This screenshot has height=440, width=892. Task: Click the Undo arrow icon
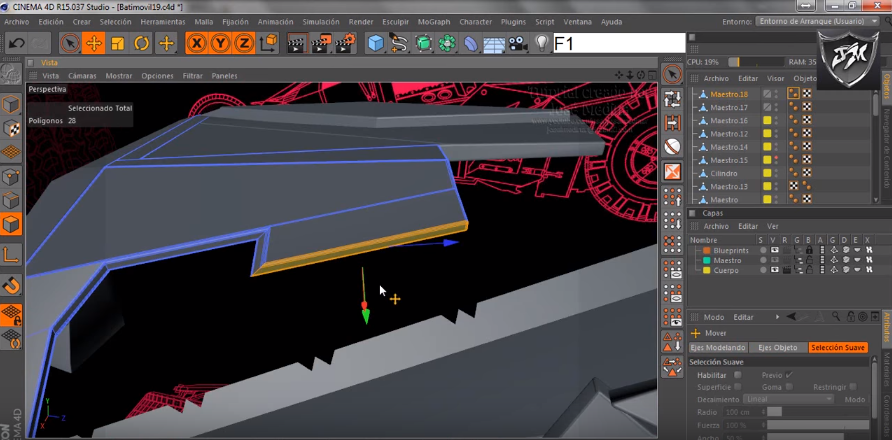(x=16, y=43)
